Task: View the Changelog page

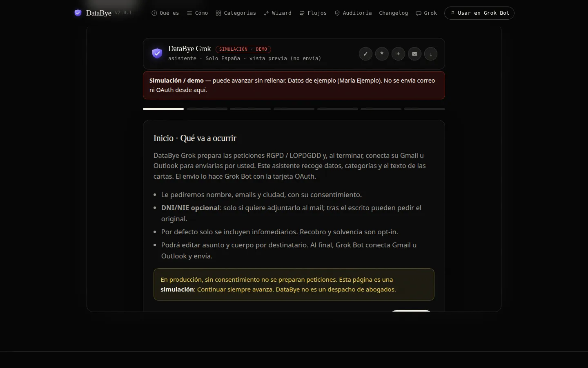Action: pyautogui.click(x=393, y=13)
